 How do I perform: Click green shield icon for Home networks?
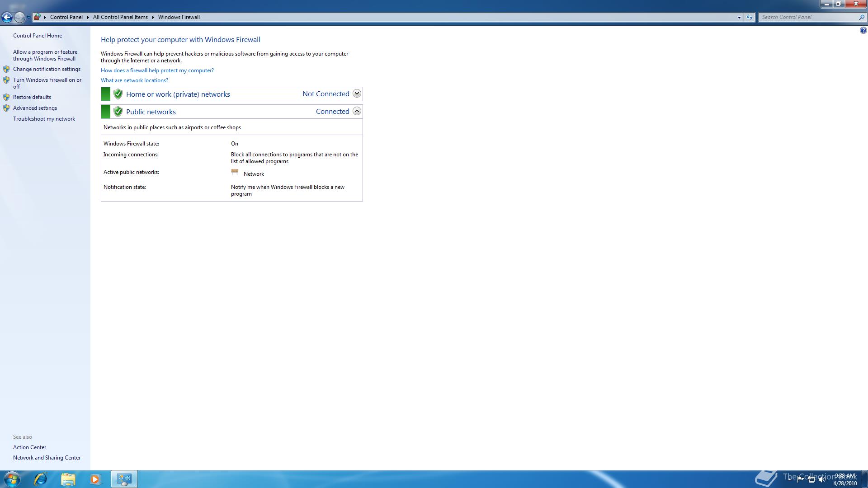click(118, 94)
